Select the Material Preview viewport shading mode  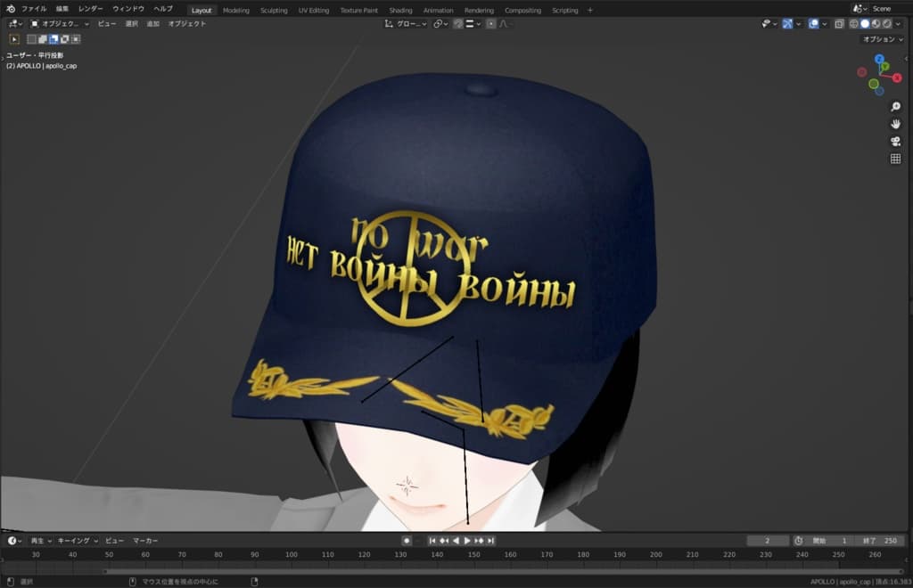(x=876, y=23)
